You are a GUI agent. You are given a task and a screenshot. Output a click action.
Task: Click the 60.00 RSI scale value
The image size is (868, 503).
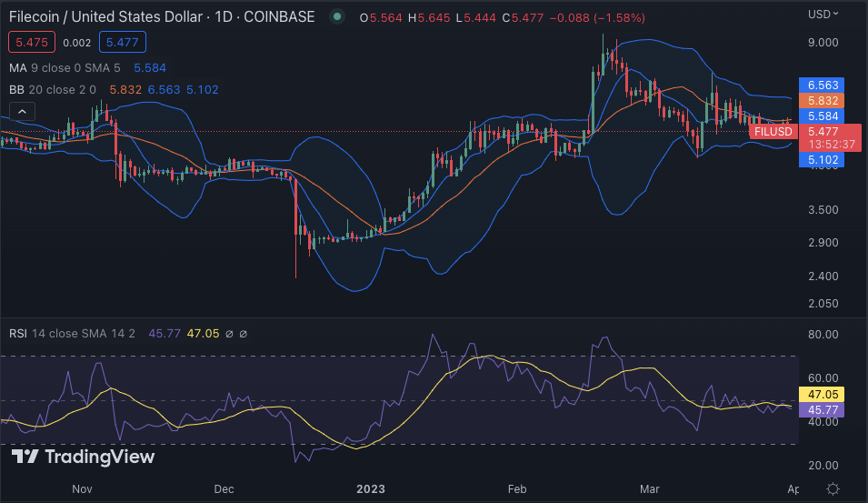(x=823, y=378)
